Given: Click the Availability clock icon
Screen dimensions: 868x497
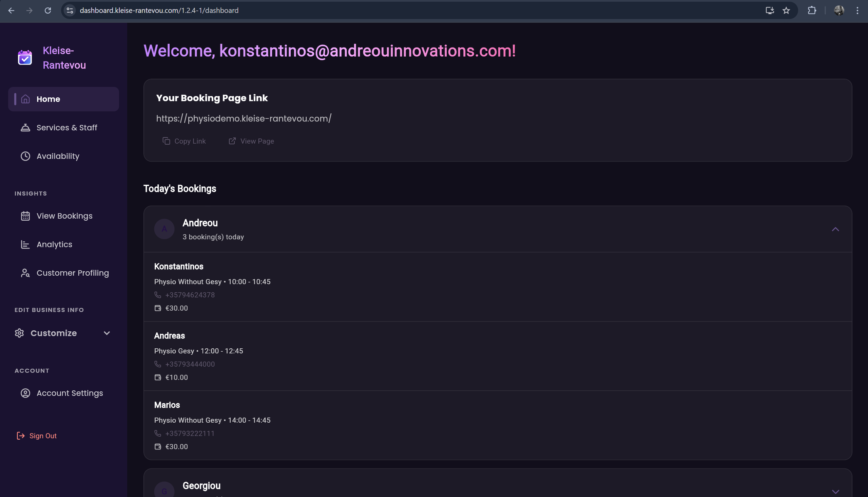Looking at the screenshot, I should [x=25, y=156].
